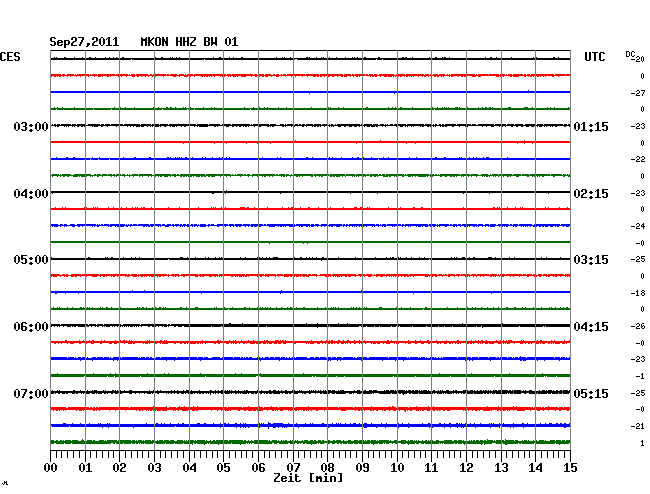Click the DC offset value -1
The width and height of the screenshot is (650, 494).
(x=640, y=376)
